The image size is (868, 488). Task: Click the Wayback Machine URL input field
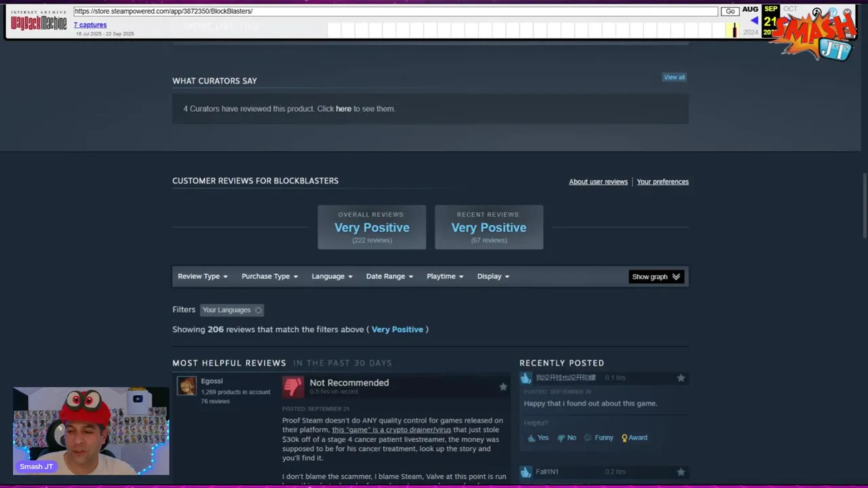[395, 12]
